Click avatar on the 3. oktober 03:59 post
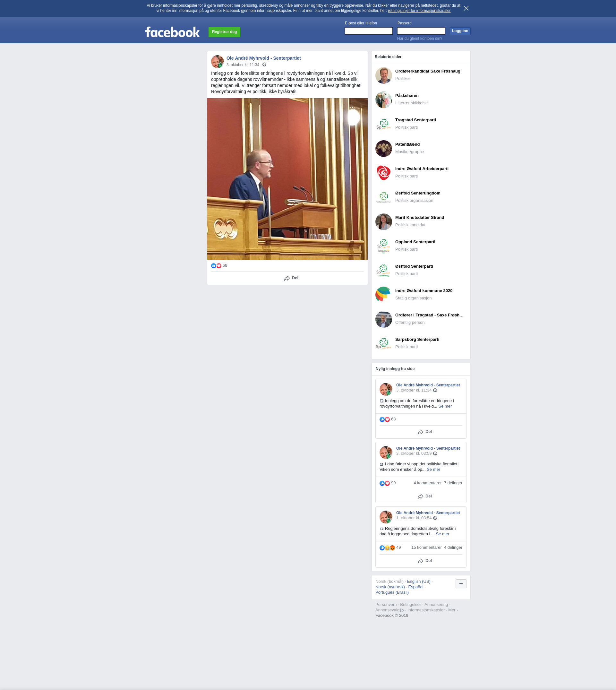Image resolution: width=616 pixels, height=690 pixels. pos(386,452)
